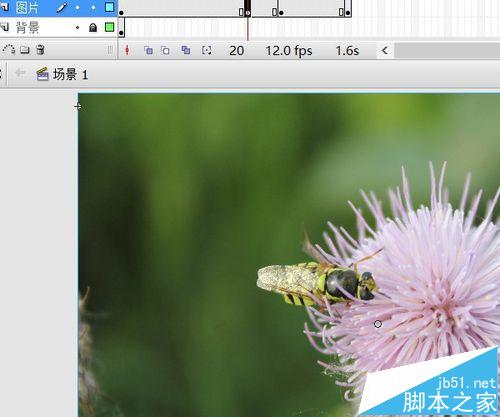This screenshot has height=417, width=500.
Task: Enable Edit Multiple Frames
Action: pos(186,50)
